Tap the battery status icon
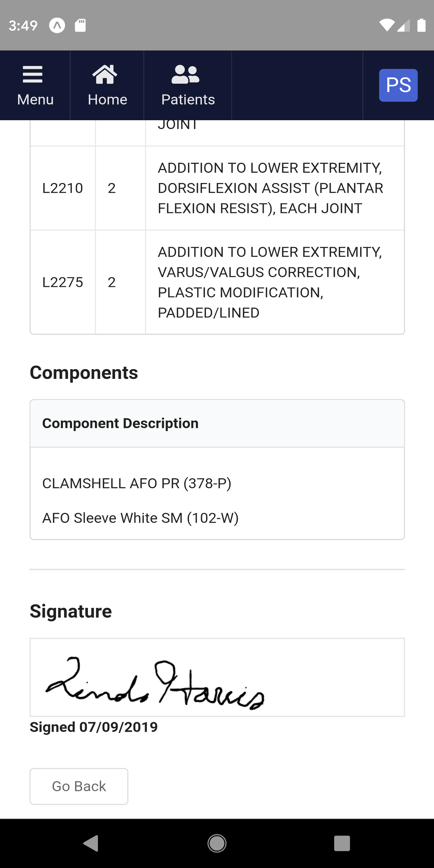Screen dimensions: 434x868 tap(421, 26)
